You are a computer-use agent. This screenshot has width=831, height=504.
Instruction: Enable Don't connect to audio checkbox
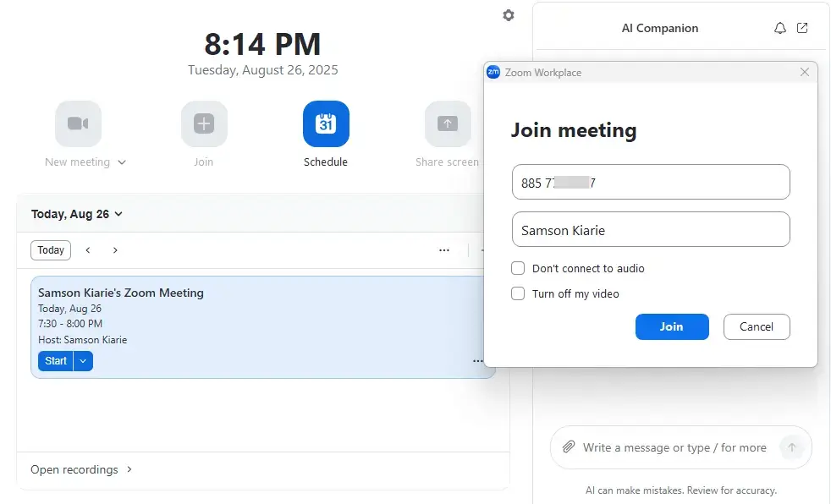pyautogui.click(x=518, y=268)
